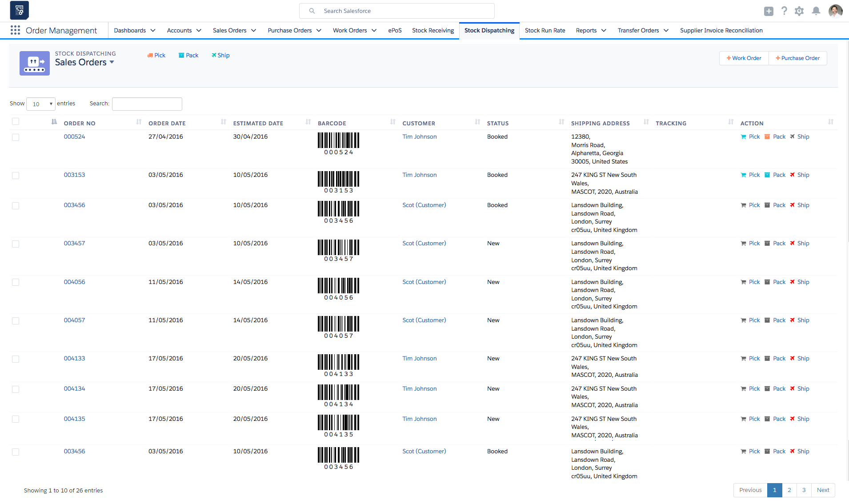Screen dimensions: 849x504
Task: Select the checkbox for order 004133
Action: coord(16,359)
